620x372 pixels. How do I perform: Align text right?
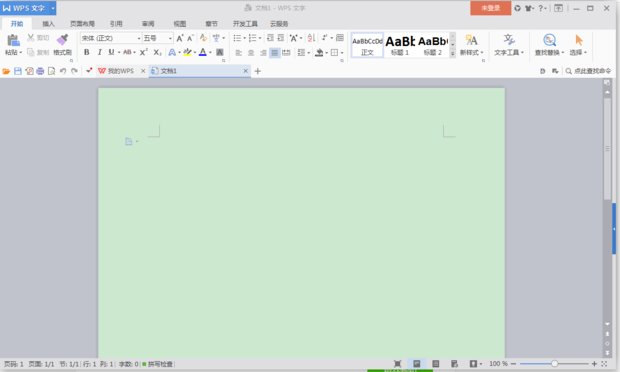263,52
